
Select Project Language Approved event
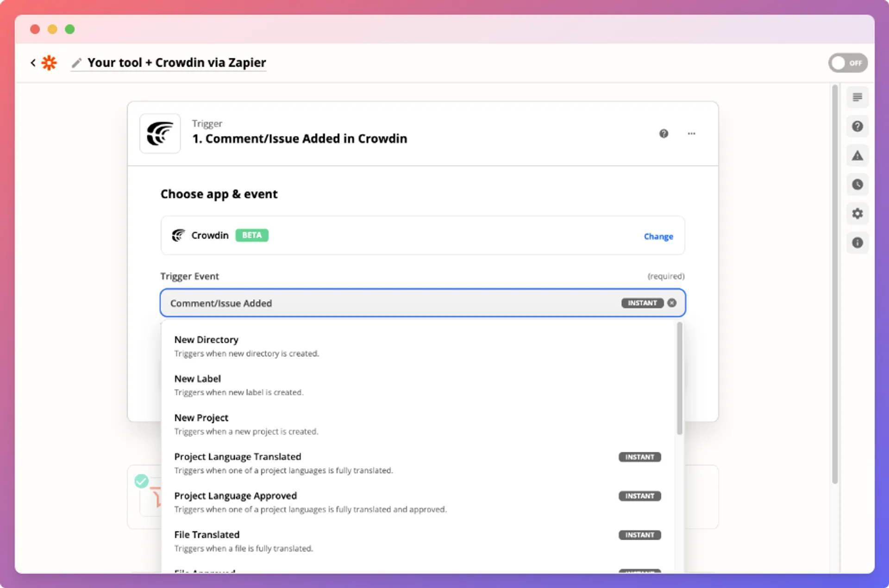pos(418,502)
